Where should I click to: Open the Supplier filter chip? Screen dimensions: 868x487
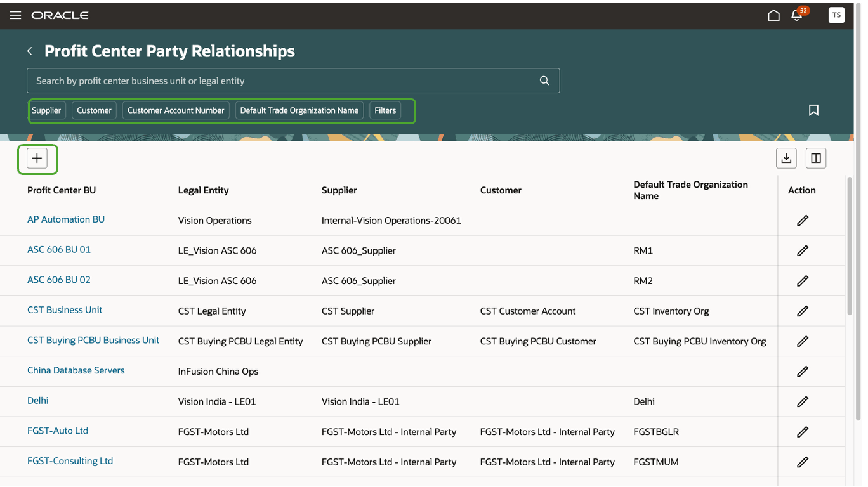pyautogui.click(x=46, y=110)
